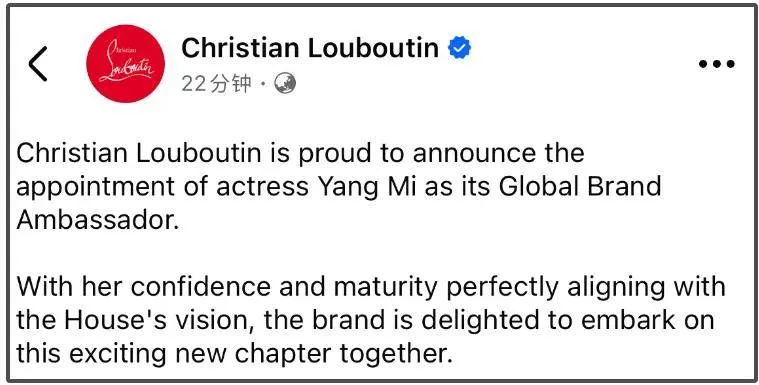This screenshot has height=385, width=759.
Task: Click the globe public audience icon
Action: coord(285,84)
